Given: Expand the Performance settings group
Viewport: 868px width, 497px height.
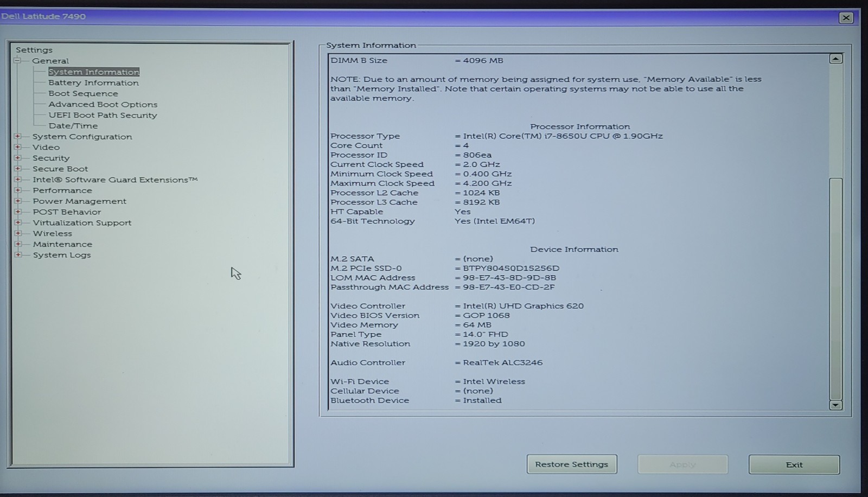Looking at the screenshot, I should coord(18,190).
